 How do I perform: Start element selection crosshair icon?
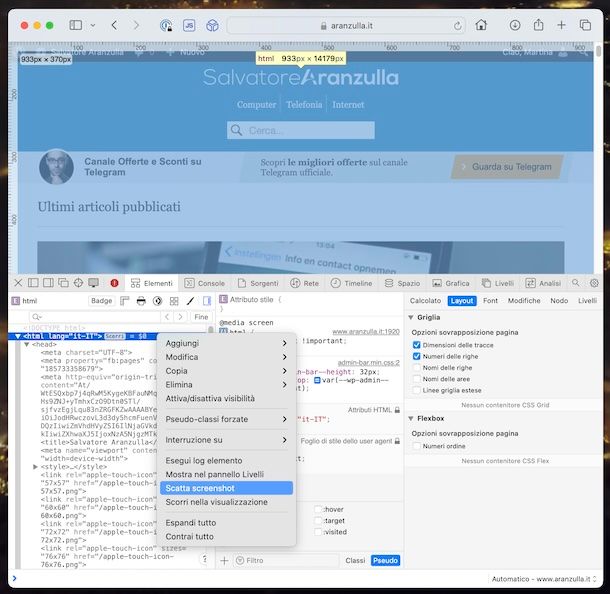(78, 283)
